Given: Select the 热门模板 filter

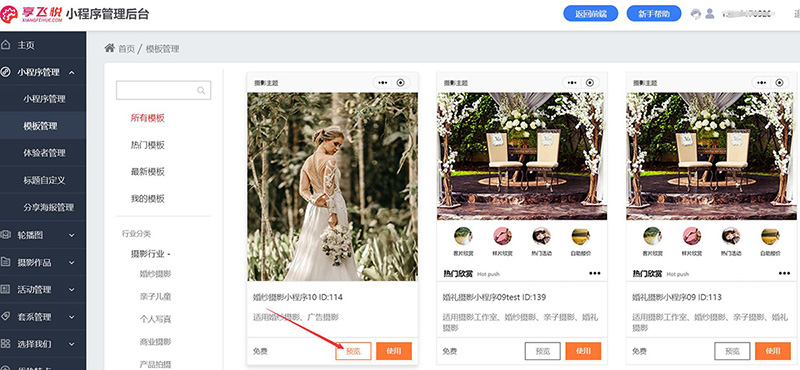Looking at the screenshot, I should pos(147,145).
